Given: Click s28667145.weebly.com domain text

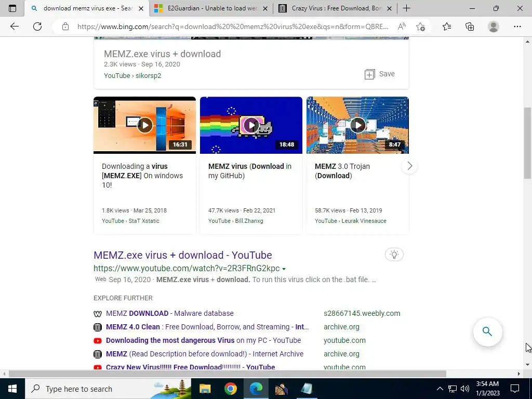Looking at the screenshot, I should coord(362,313).
